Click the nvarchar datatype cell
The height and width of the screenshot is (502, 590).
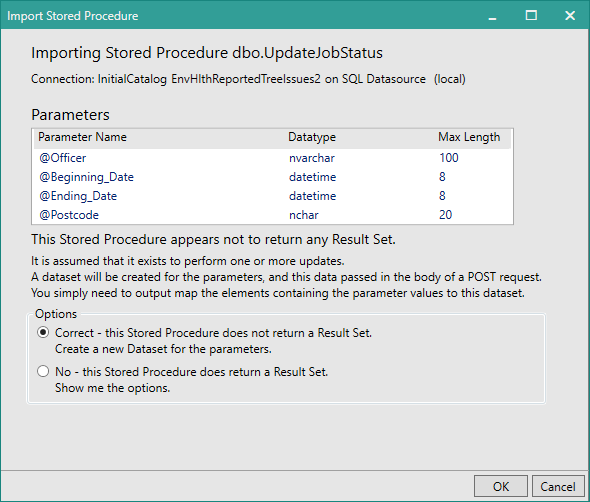tap(312, 158)
